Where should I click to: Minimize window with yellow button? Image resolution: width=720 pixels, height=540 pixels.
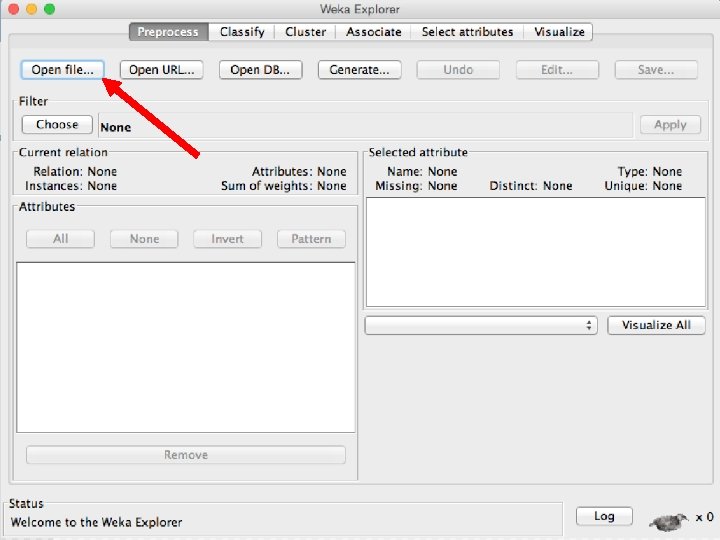(31, 9)
